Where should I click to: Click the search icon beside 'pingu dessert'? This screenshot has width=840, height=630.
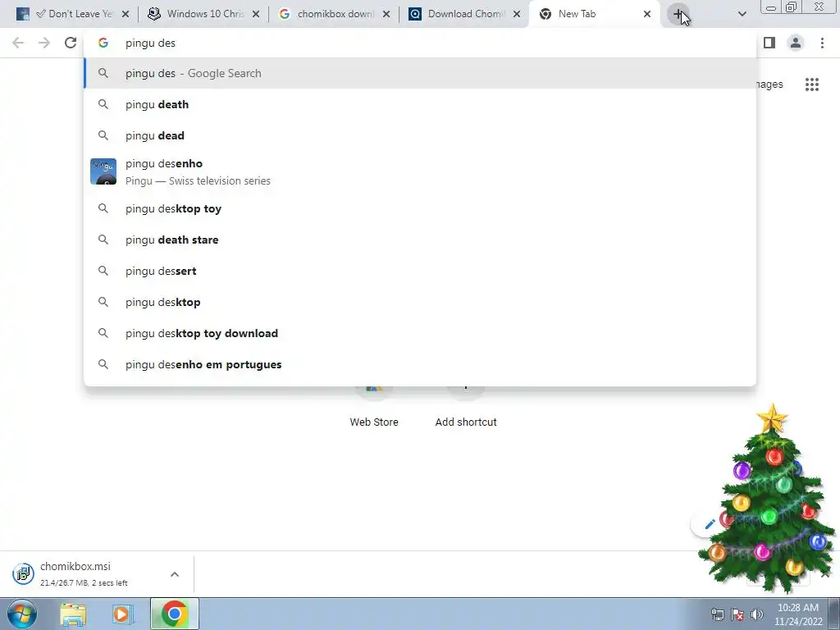103,271
